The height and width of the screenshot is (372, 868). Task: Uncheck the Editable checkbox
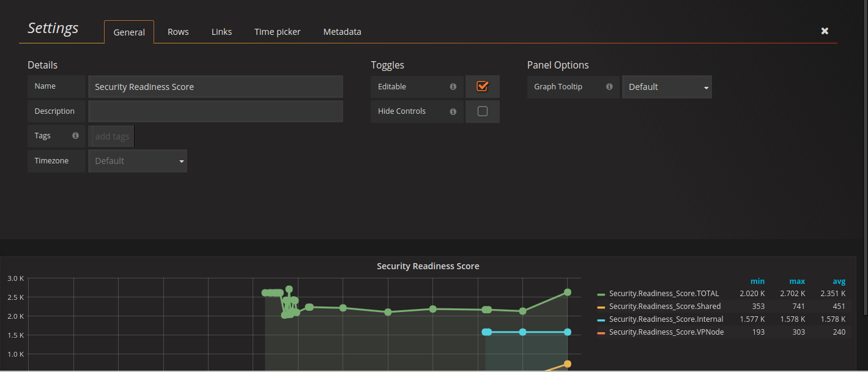tap(482, 87)
